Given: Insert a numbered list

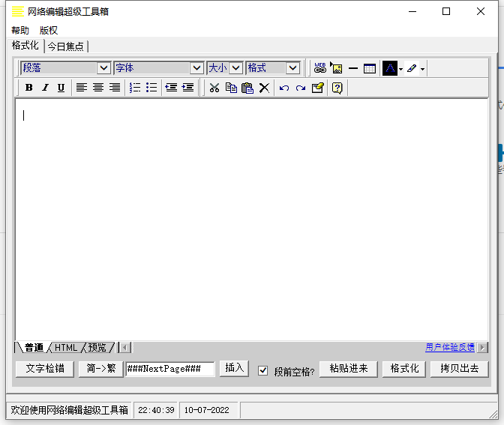Looking at the screenshot, I should tap(135, 88).
